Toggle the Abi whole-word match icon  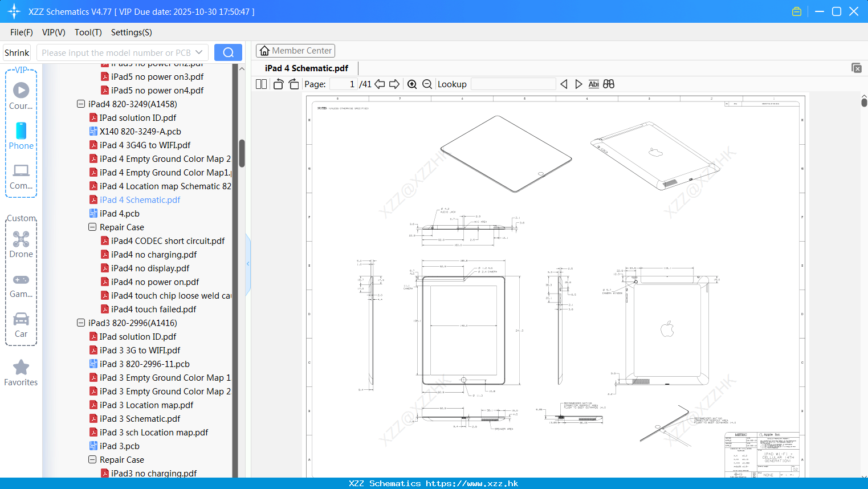[x=593, y=84]
